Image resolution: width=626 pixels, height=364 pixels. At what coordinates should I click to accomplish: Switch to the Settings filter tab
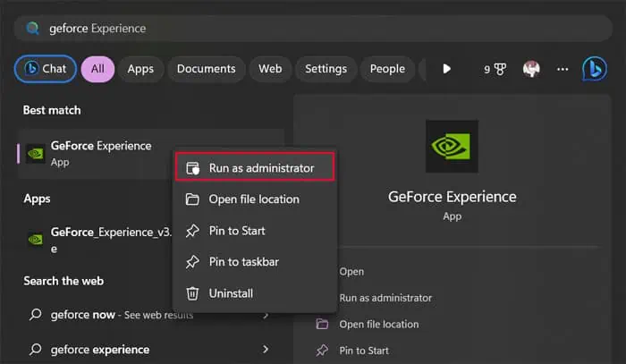tap(326, 69)
